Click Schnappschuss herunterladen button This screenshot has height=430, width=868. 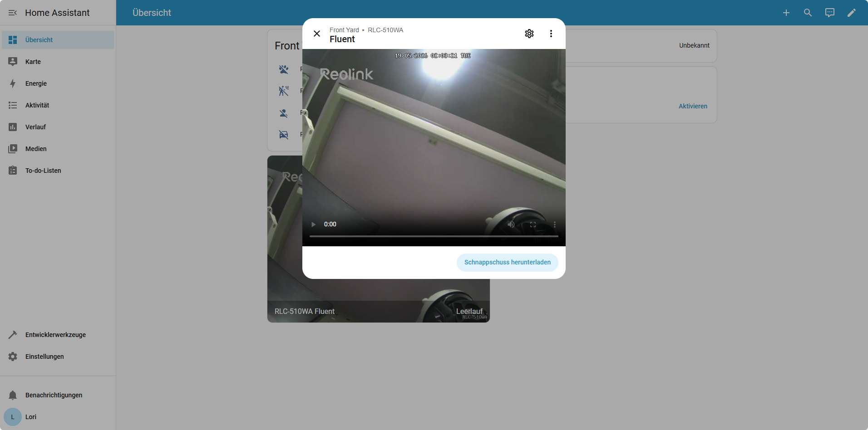pyautogui.click(x=508, y=263)
